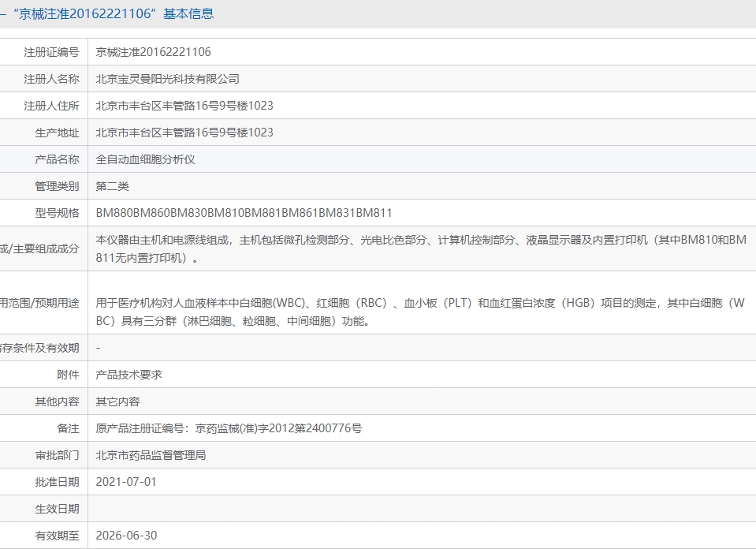Click the '存条件及有效期' label

click(x=39, y=348)
